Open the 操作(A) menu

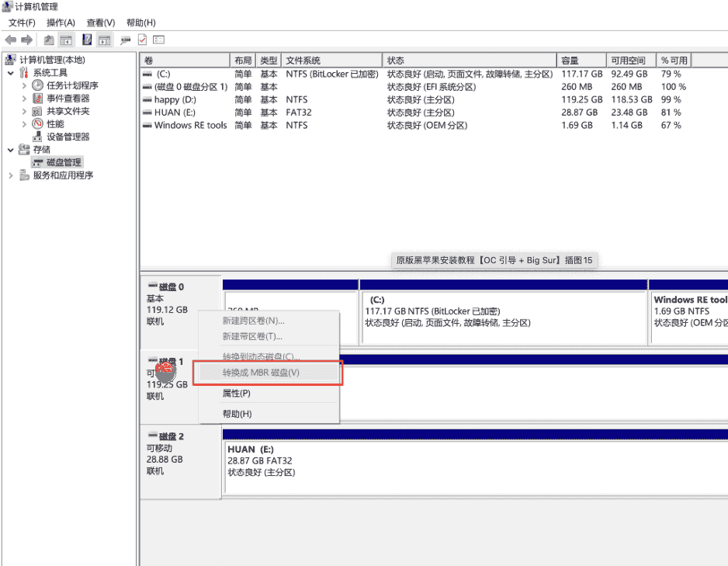[61, 23]
